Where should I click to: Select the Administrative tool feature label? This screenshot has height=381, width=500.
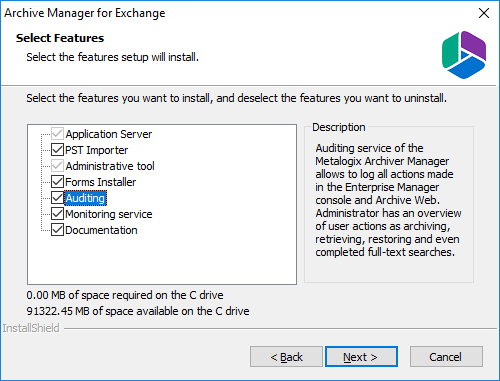(110, 166)
